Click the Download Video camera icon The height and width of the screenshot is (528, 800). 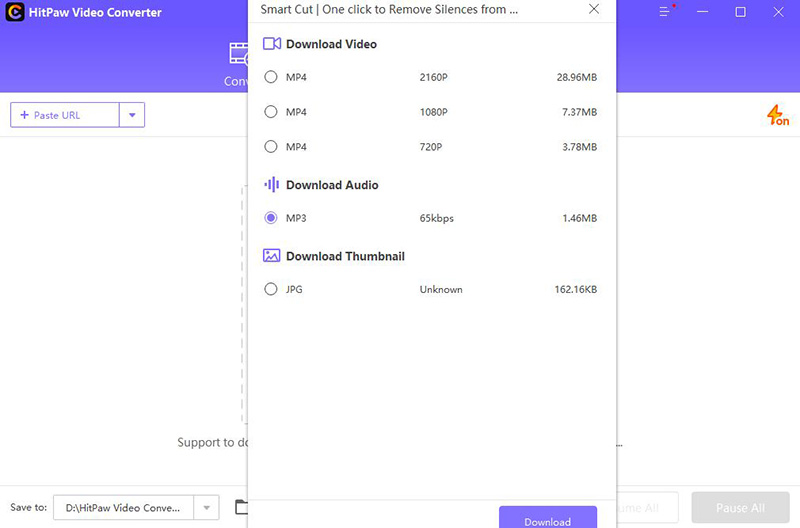(x=271, y=44)
